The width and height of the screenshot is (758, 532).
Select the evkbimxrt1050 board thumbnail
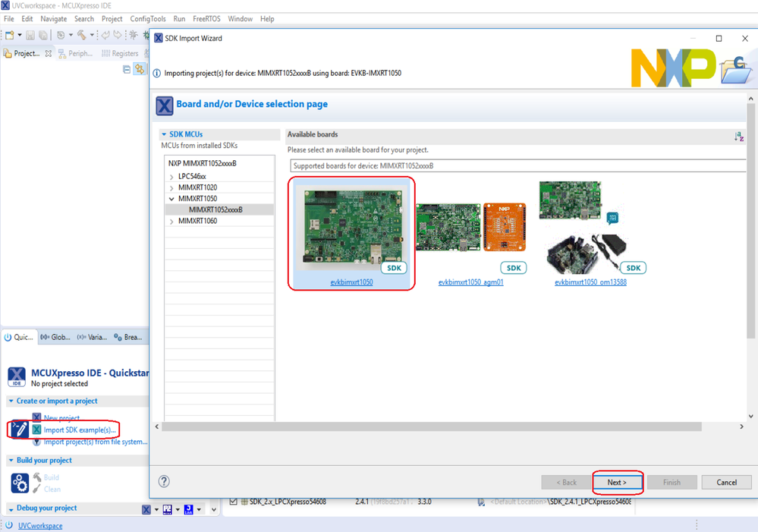(352, 227)
